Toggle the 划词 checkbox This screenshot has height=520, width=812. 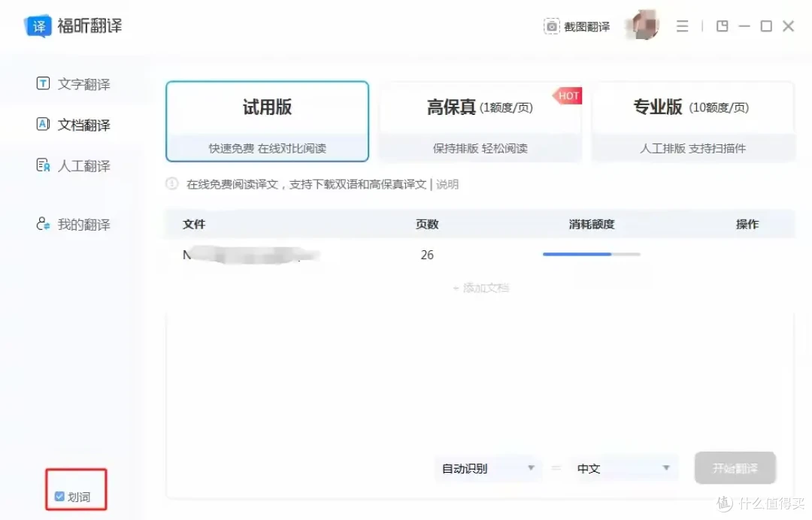(59, 497)
